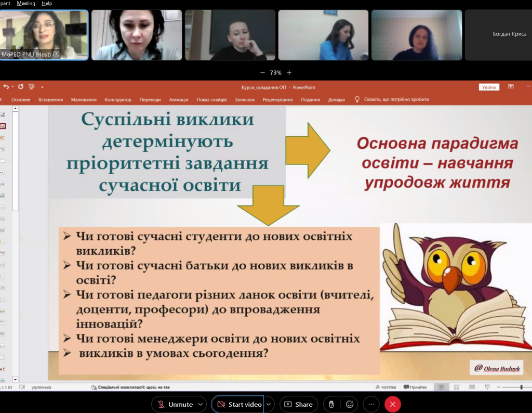Zoom in shared content with plus icon
The width and height of the screenshot is (532, 413).
289,73
